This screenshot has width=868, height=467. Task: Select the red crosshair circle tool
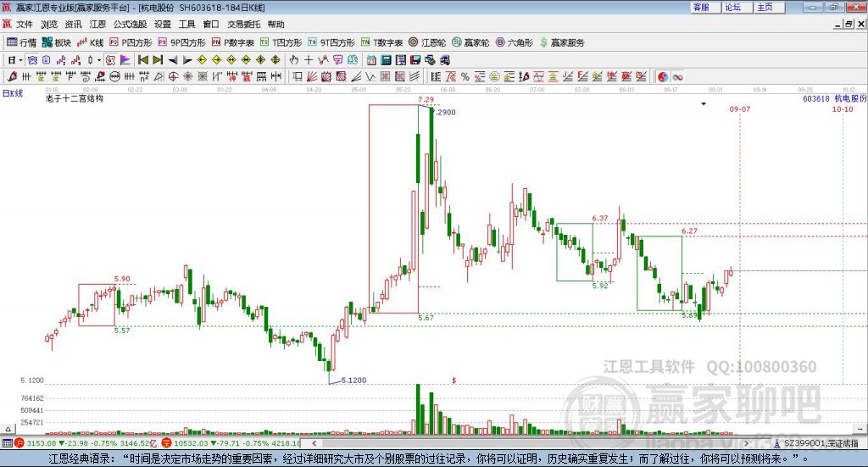point(173,77)
